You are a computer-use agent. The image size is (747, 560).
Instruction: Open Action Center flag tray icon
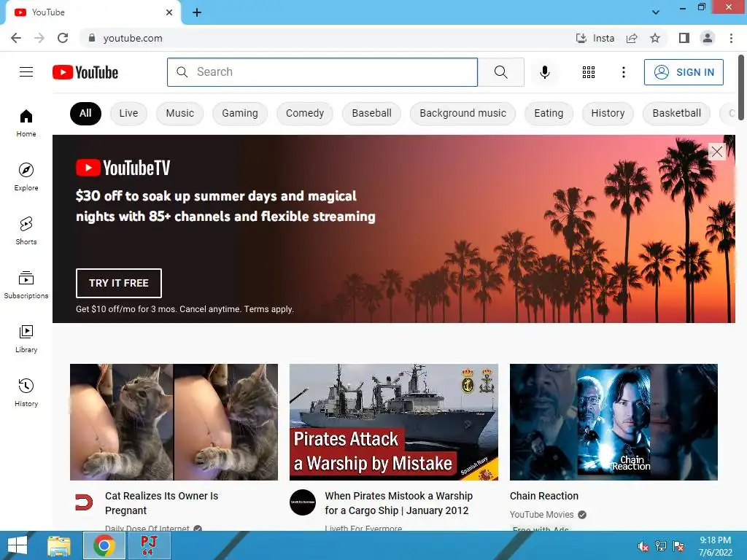click(x=678, y=546)
